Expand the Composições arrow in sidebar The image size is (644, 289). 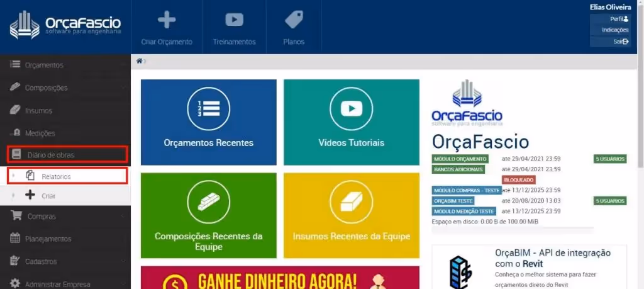123,88
